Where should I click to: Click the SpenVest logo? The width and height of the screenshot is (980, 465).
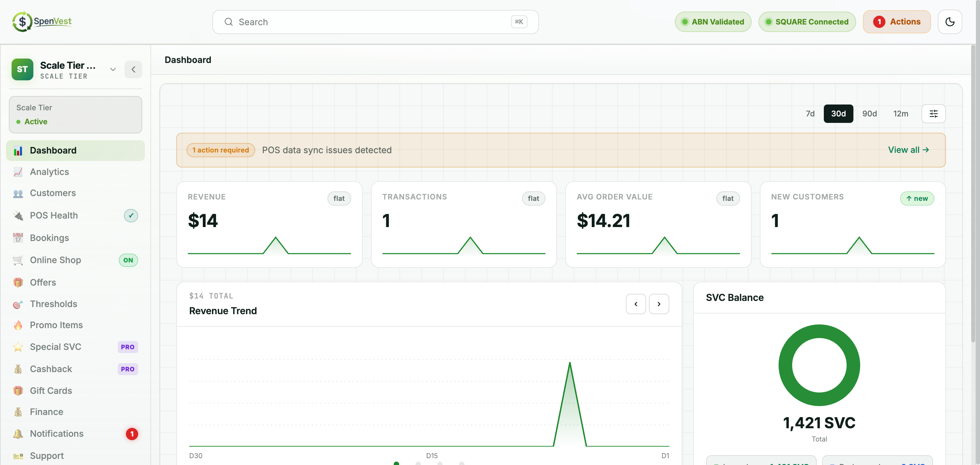click(42, 21)
